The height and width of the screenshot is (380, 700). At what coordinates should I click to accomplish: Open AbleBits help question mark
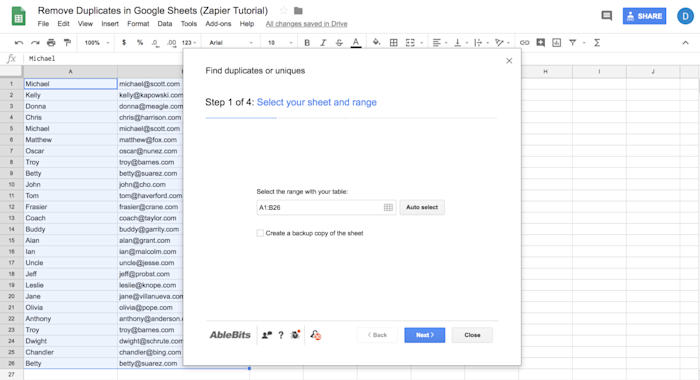281,335
